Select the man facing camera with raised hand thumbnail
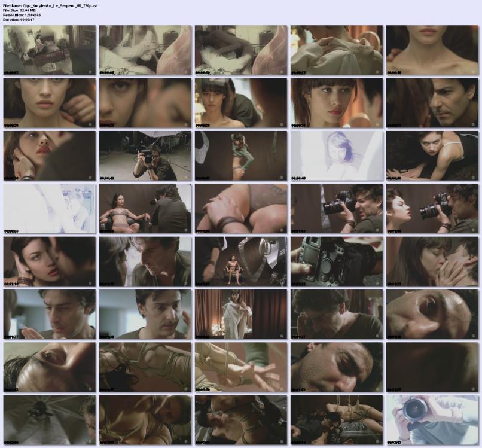The image size is (482, 448). tap(145, 314)
